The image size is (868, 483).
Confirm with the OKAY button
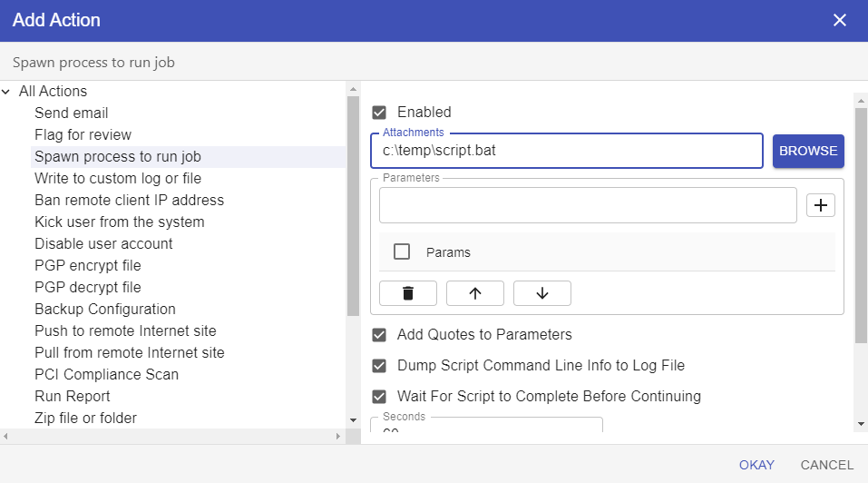click(756, 465)
